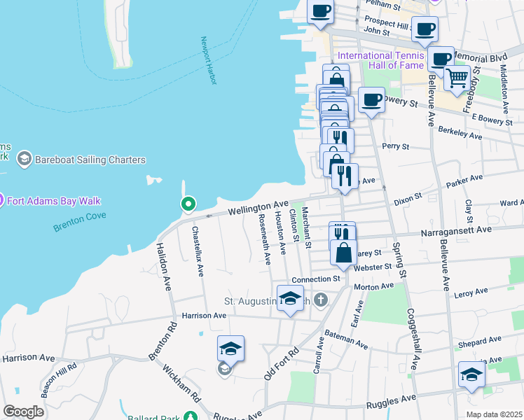Select the Leroy Ave label

(x=471, y=293)
